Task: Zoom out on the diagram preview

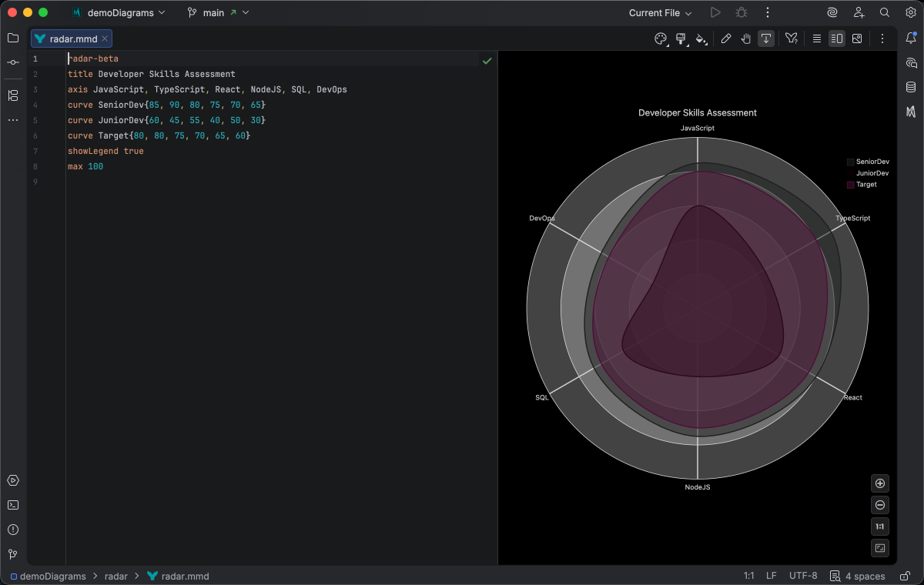Action: pos(880,505)
